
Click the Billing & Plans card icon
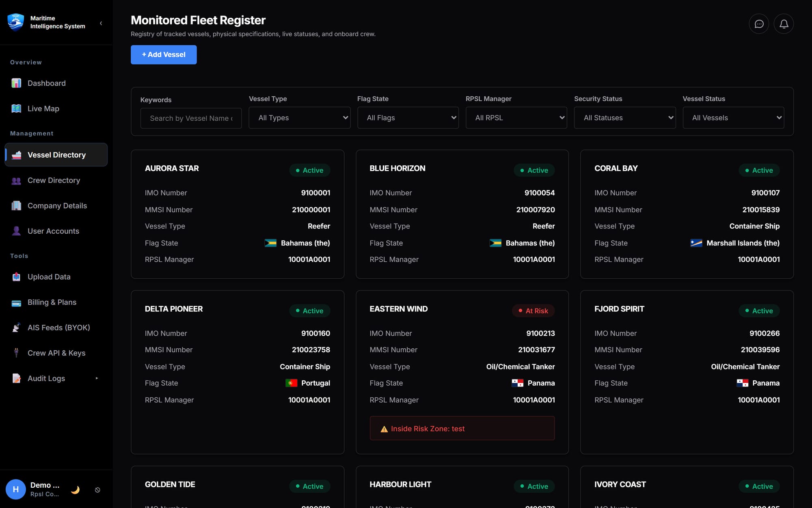16,302
